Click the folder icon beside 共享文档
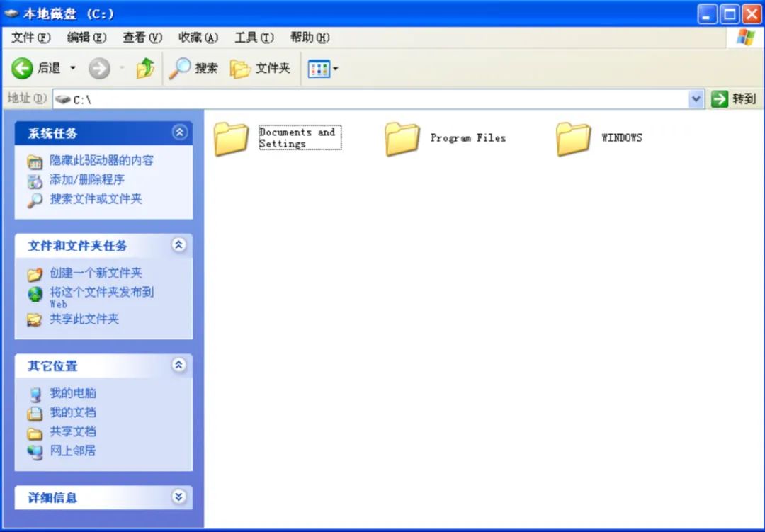This screenshot has width=765, height=532. click(x=35, y=433)
